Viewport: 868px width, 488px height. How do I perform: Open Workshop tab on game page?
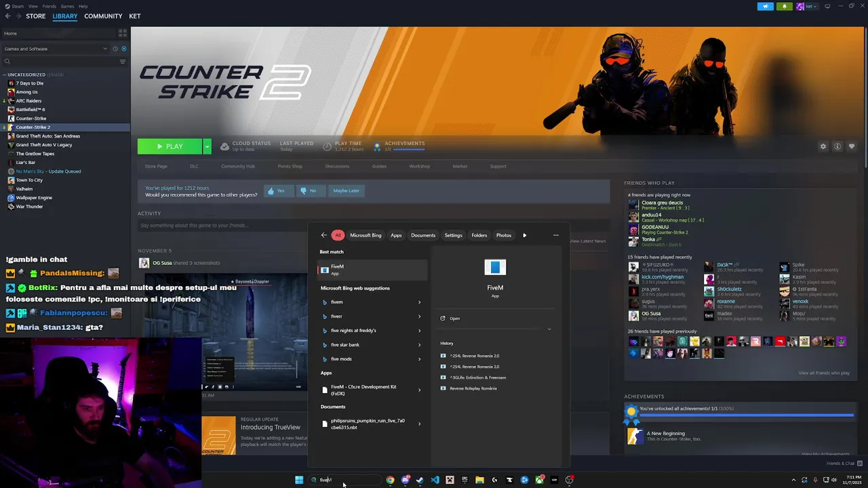419,166
